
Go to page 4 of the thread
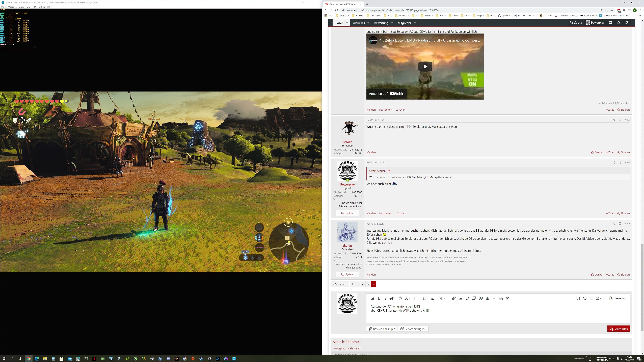click(x=363, y=284)
